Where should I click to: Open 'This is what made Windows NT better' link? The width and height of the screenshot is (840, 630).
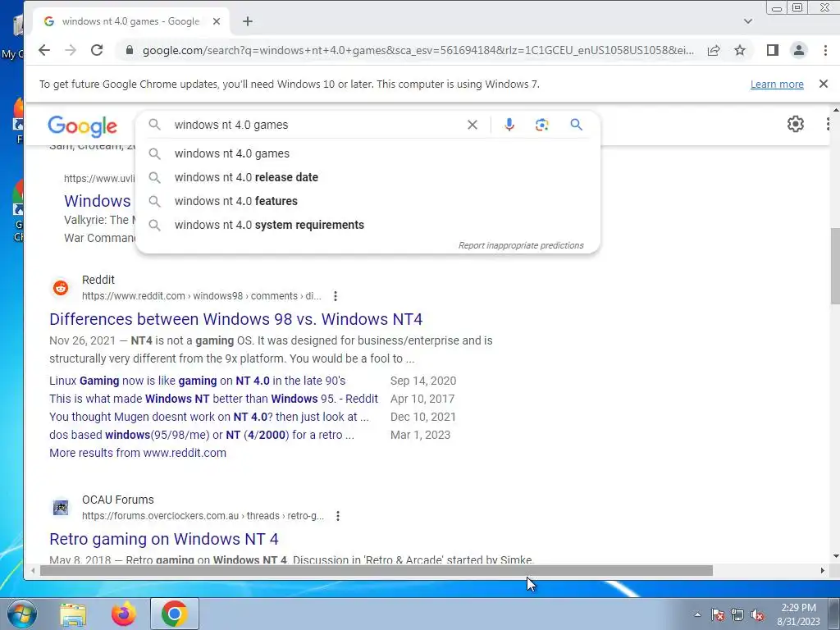click(x=213, y=399)
